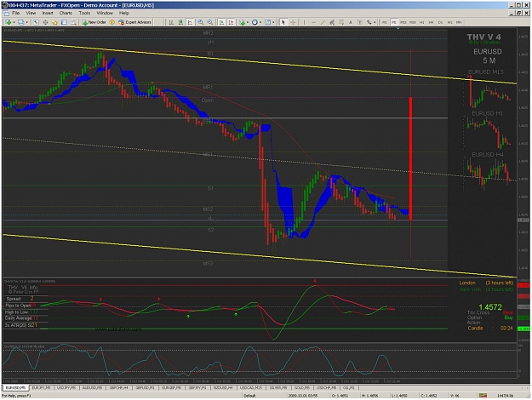
Task: Open the Navigator star icon
Action: (x=54, y=22)
